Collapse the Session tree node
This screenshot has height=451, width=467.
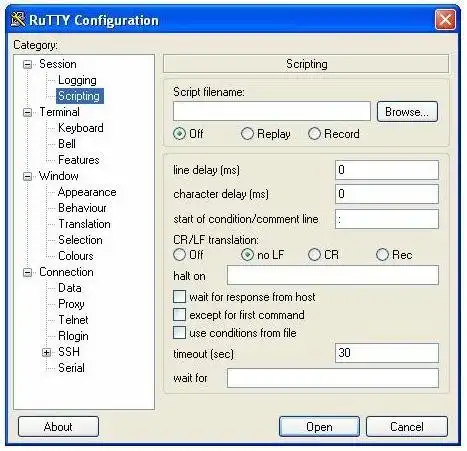click(28, 64)
